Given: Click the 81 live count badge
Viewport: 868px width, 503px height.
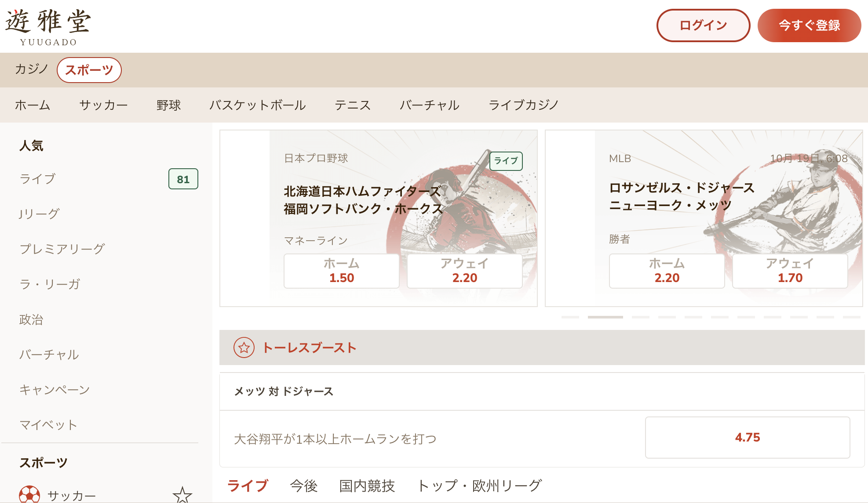Looking at the screenshot, I should coord(183,179).
